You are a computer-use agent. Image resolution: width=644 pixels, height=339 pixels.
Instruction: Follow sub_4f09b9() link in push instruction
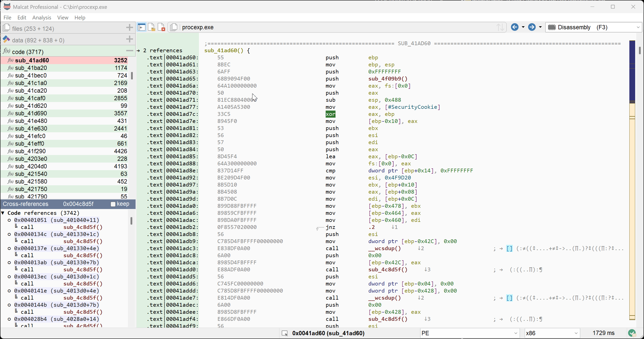pyautogui.click(x=388, y=79)
